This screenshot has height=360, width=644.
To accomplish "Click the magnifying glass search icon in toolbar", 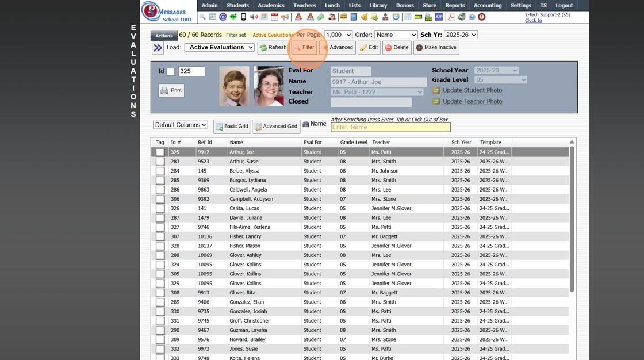I will (202, 17).
